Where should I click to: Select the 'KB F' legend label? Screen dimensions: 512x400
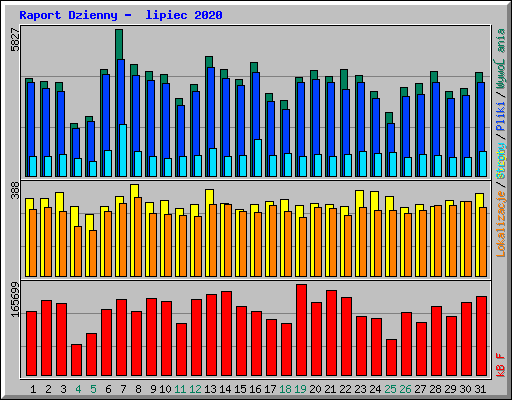click(501, 365)
